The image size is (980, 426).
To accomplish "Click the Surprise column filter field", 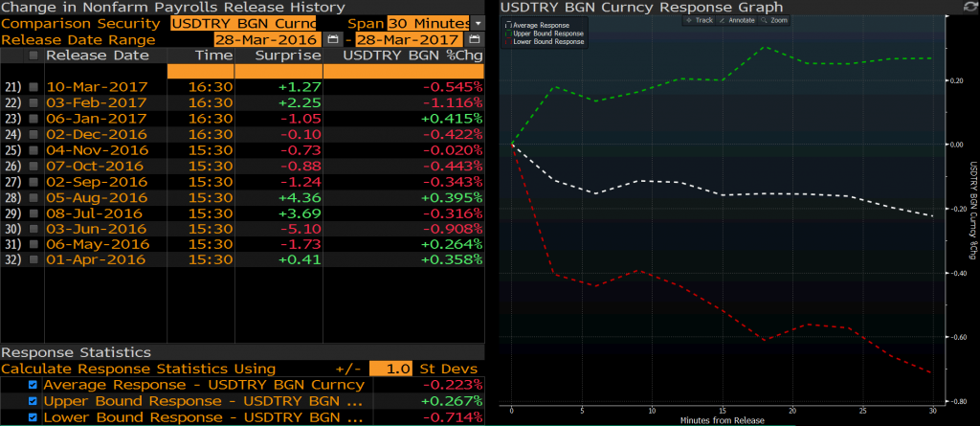I will [278, 71].
